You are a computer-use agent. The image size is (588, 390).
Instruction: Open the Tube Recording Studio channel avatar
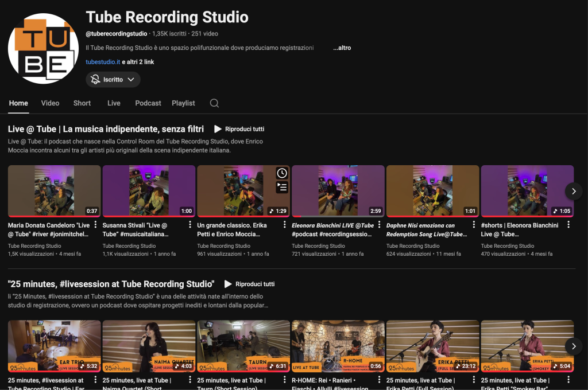tap(43, 48)
